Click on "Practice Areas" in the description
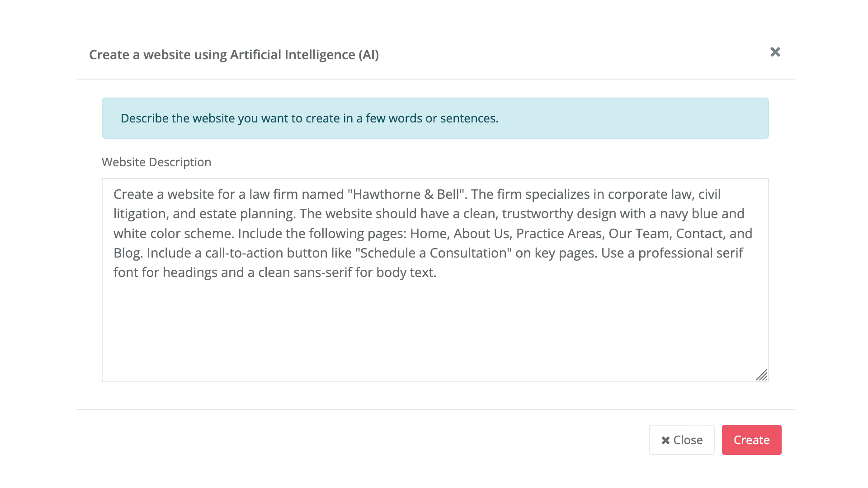The image size is (868, 488). click(559, 234)
